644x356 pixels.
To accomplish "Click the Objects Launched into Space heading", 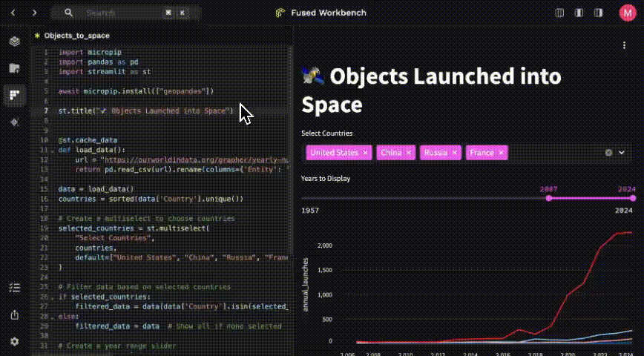I will [x=431, y=90].
